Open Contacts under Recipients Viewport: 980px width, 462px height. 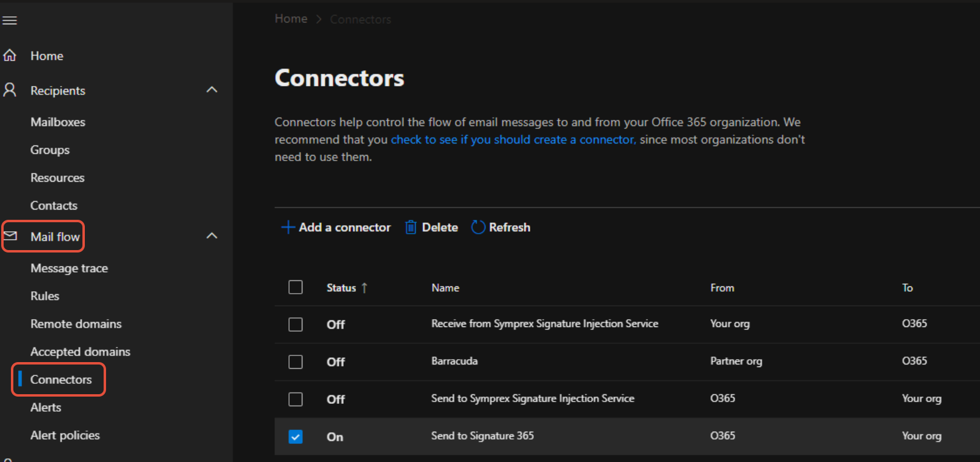54,205
